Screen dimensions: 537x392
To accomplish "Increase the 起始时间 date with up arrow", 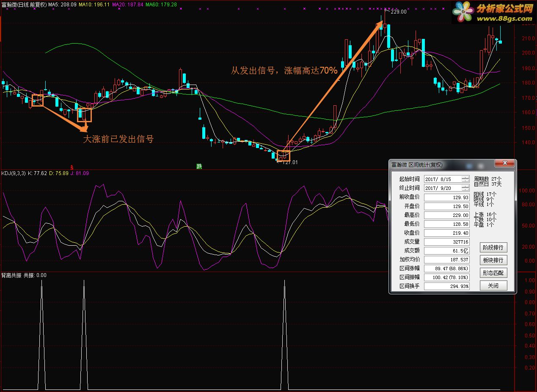I will click(465, 178).
